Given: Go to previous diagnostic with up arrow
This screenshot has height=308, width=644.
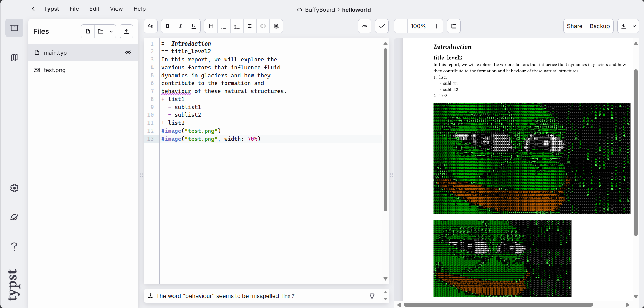Looking at the screenshot, I should (385, 292).
